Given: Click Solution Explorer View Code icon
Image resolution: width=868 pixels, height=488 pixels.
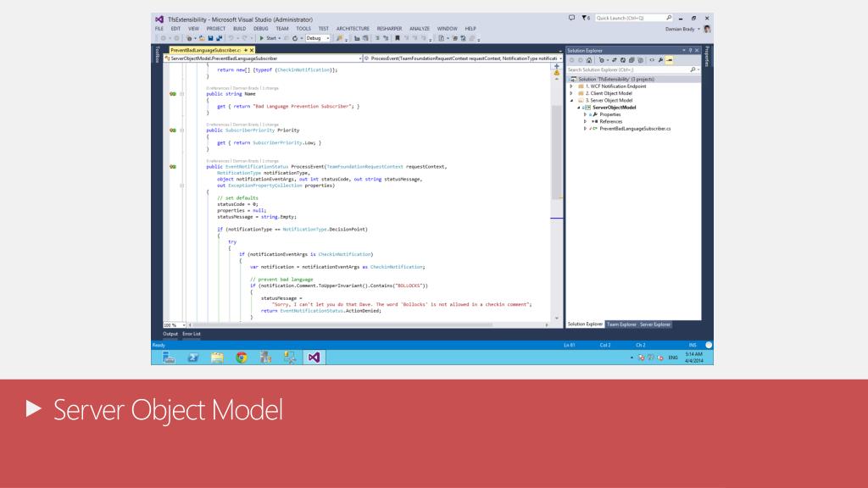Looking at the screenshot, I should [652, 60].
